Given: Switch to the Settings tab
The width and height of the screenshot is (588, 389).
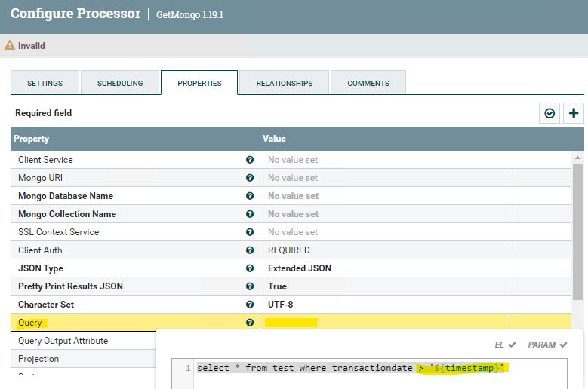Looking at the screenshot, I should coord(45,83).
